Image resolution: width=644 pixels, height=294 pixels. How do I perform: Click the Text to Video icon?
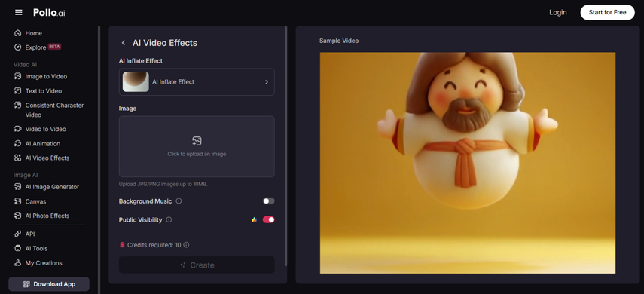tap(17, 91)
